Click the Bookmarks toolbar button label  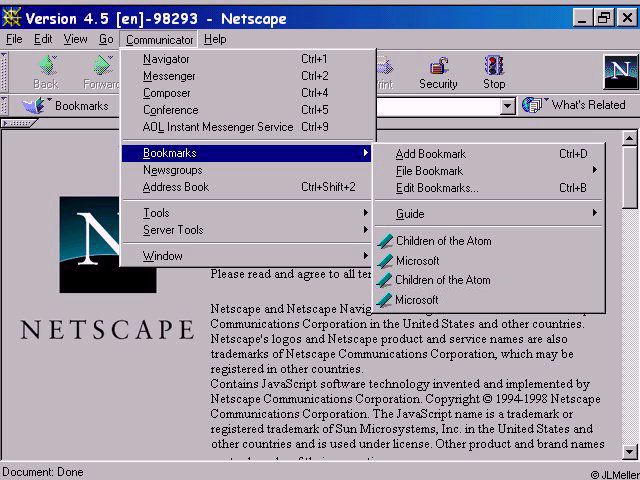click(82, 106)
